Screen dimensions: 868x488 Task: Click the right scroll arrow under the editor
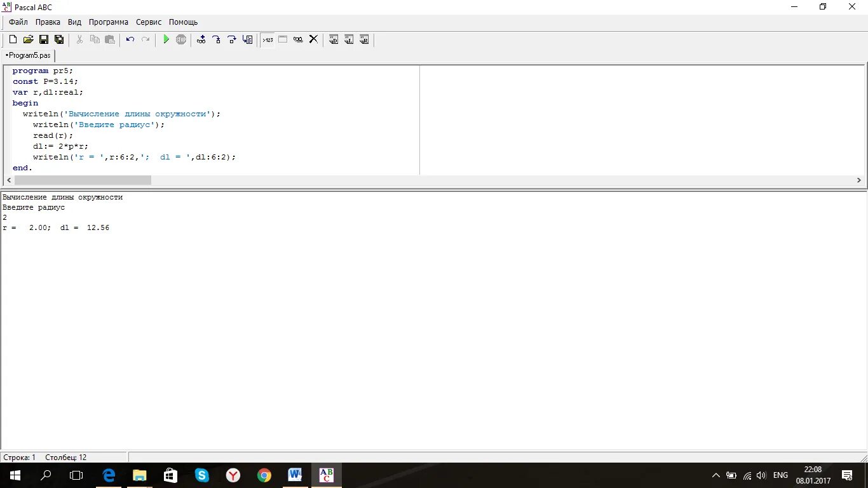point(860,180)
